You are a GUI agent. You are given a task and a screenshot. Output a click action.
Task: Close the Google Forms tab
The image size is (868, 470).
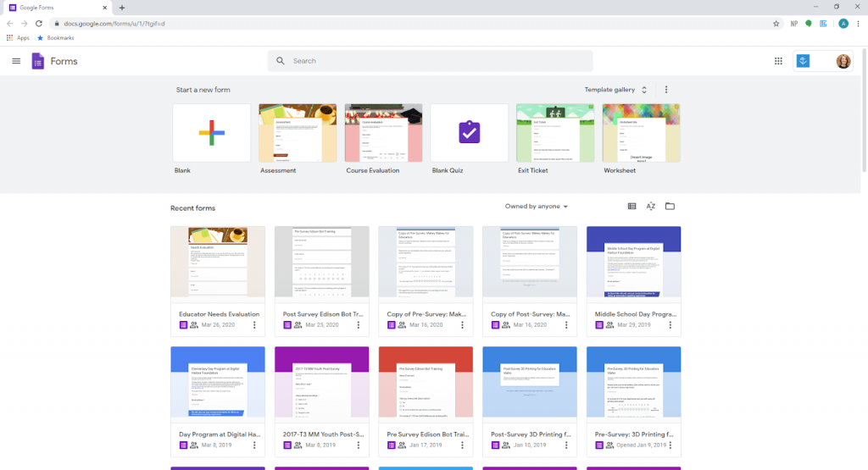(104, 8)
